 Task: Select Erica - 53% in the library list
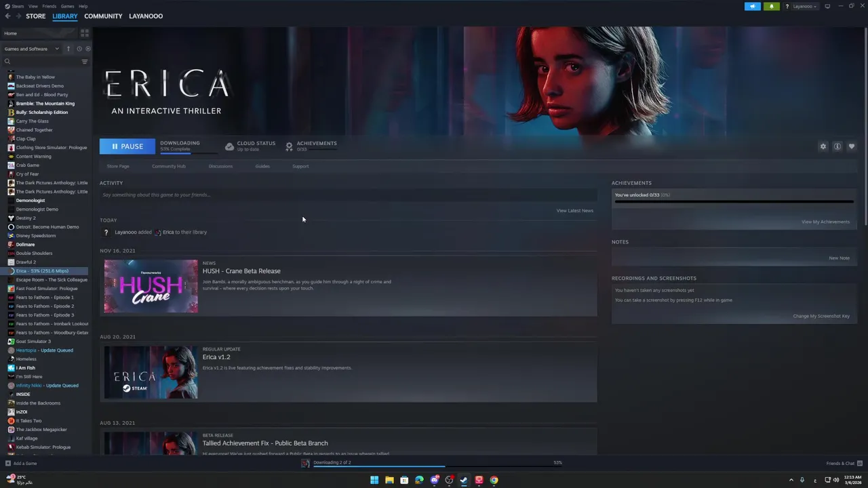46,271
